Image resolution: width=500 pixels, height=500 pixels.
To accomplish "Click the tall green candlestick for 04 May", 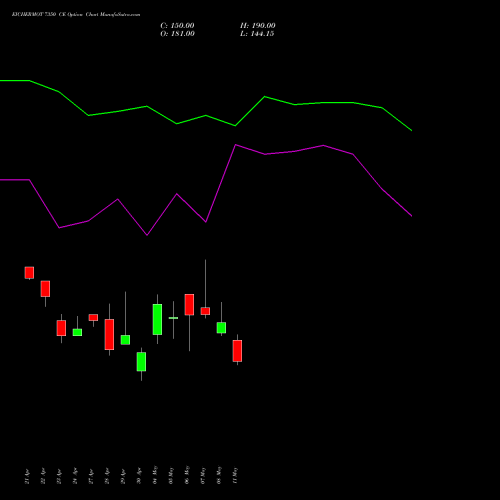I will (157, 319).
